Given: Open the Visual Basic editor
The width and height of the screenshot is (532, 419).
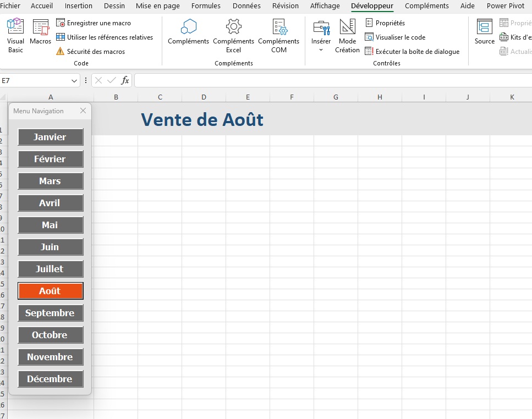Looking at the screenshot, I should click(15, 34).
